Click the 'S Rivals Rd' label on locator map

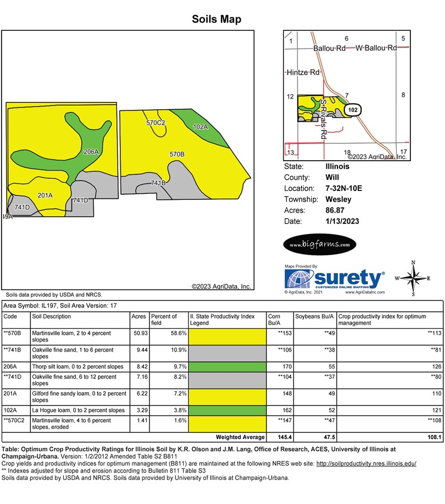324,119
